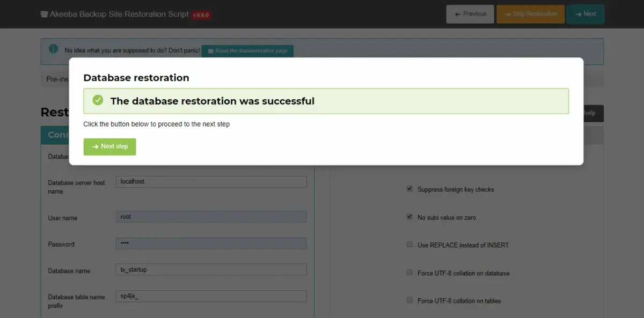The height and width of the screenshot is (318, 644).
Task: Enable Use REPLACE instead of INSERT
Action: tap(409, 245)
